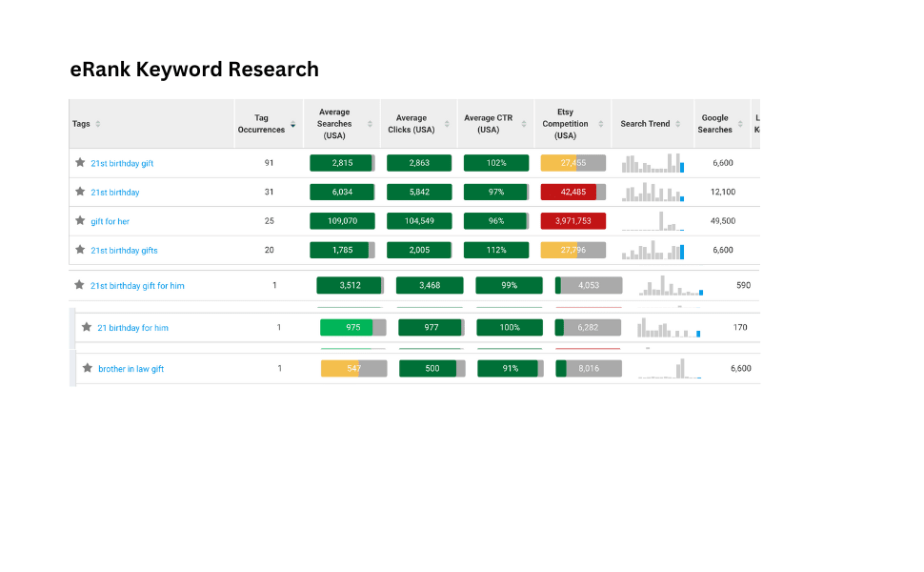
Task: Open the "21st birthday gifts" keyword link
Action: pyautogui.click(x=125, y=250)
